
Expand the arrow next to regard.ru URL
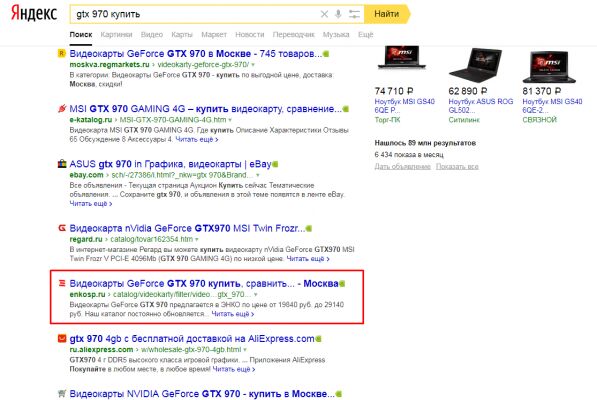pos(197,239)
